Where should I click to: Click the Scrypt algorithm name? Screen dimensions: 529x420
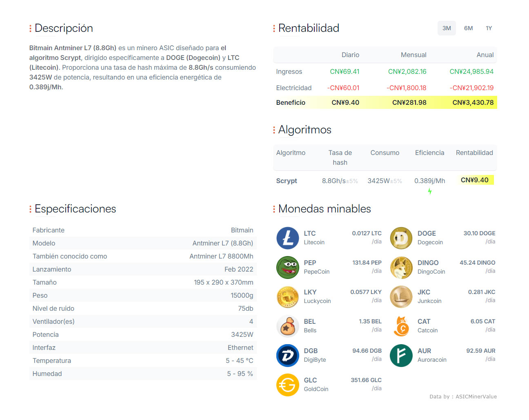(x=287, y=181)
